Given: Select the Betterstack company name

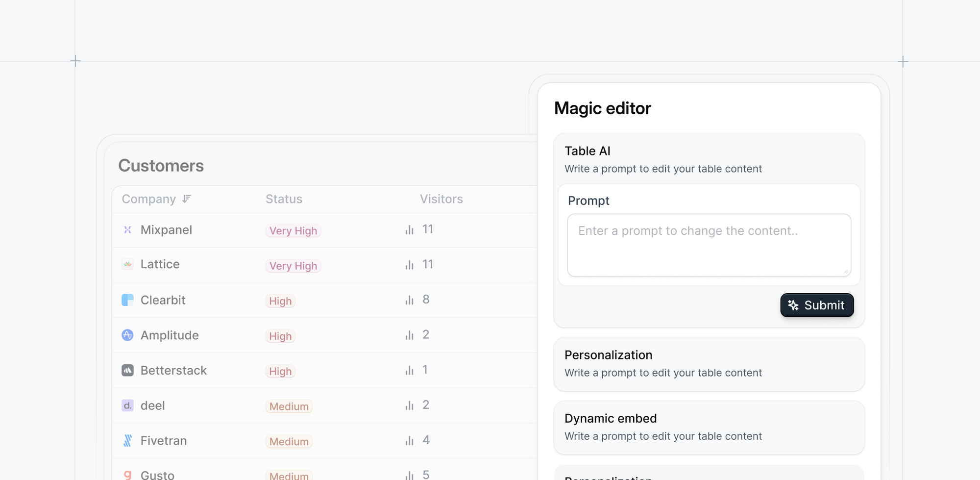Looking at the screenshot, I should pyautogui.click(x=173, y=370).
